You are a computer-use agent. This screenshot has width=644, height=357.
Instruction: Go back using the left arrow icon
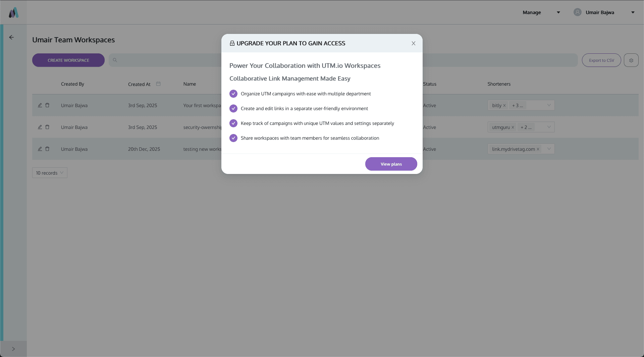(x=11, y=37)
